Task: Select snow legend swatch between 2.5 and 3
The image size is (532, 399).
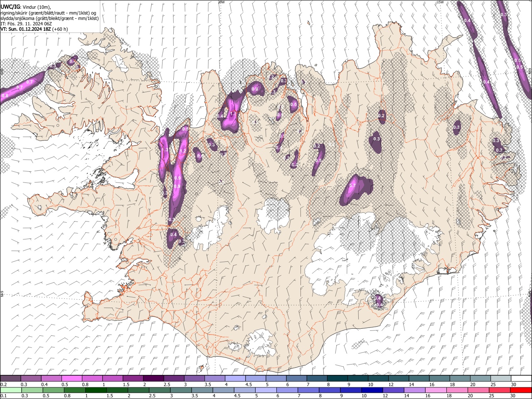Action: tap(174, 378)
